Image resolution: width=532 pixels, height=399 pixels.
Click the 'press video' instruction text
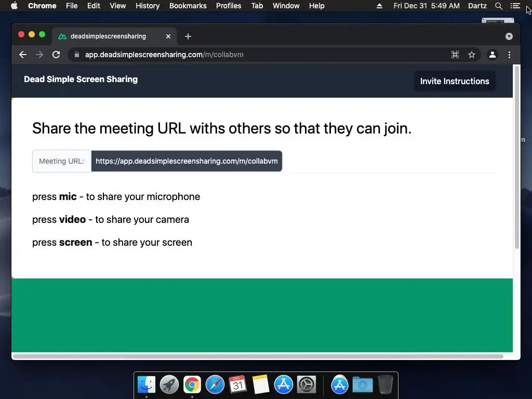click(111, 220)
